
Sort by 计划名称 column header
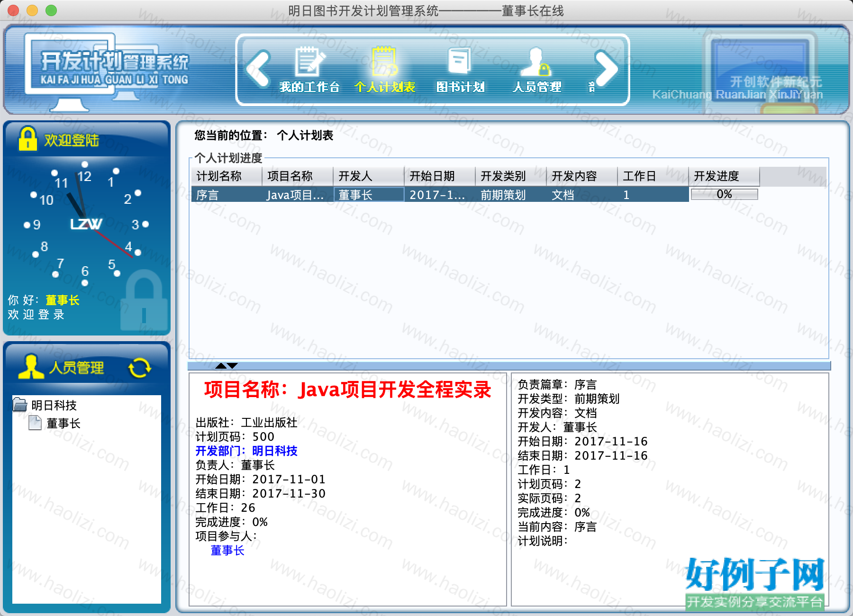point(227,176)
